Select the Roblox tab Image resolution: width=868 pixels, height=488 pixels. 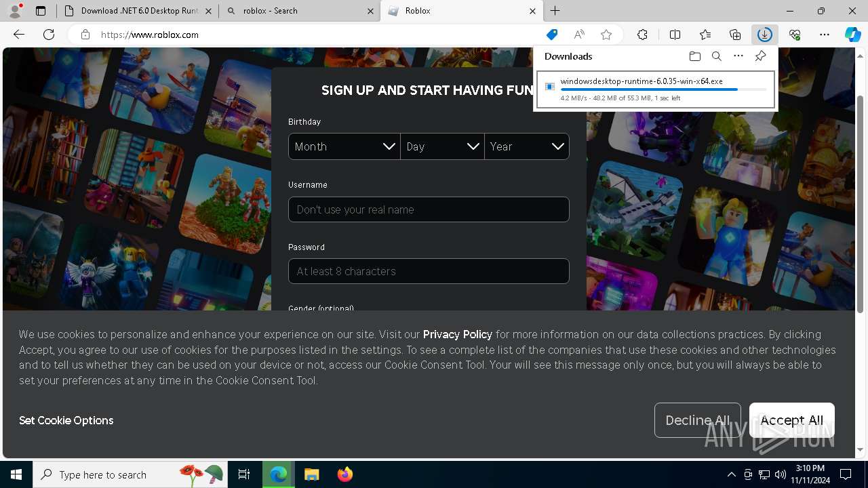(x=461, y=11)
